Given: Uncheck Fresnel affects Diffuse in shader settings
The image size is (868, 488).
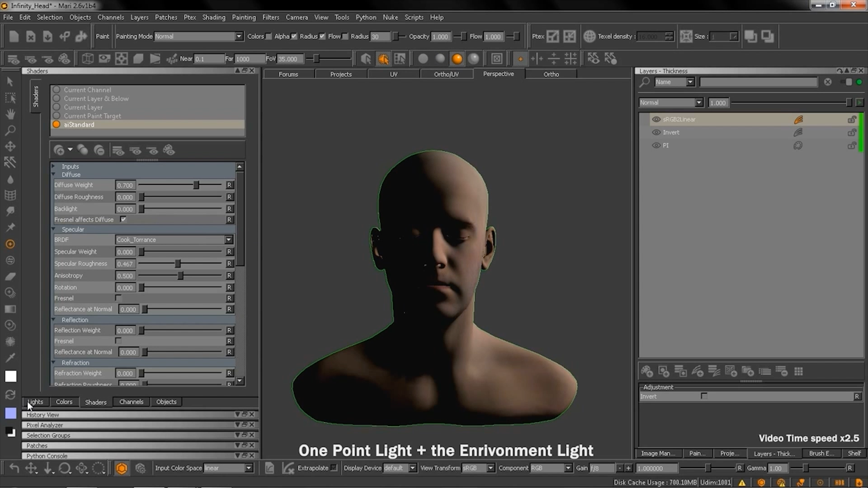Looking at the screenshot, I should [x=123, y=219].
